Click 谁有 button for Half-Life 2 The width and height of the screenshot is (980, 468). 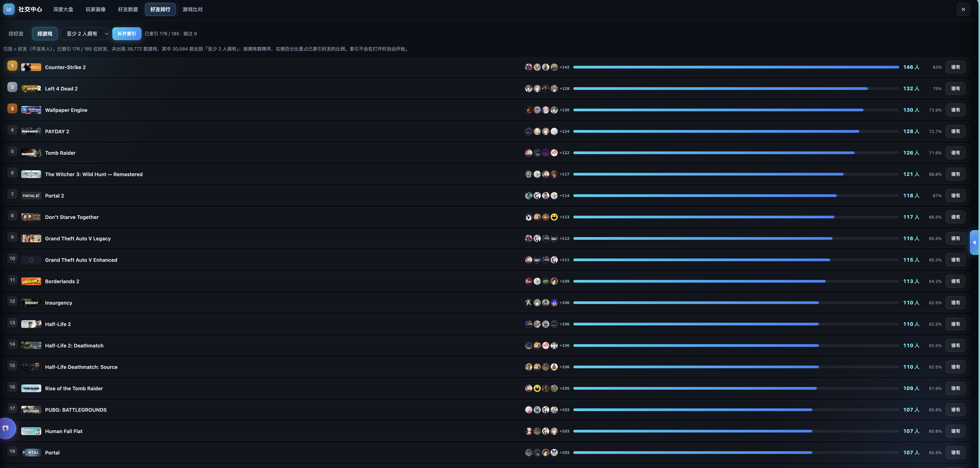(x=955, y=324)
